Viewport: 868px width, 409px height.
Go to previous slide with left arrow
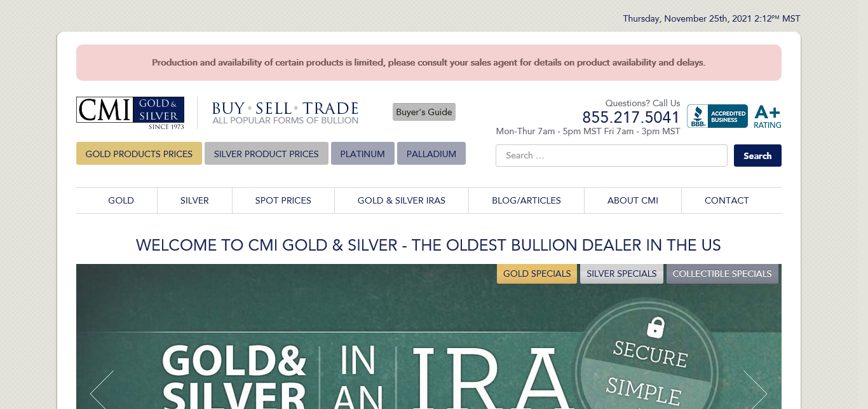coord(102,389)
